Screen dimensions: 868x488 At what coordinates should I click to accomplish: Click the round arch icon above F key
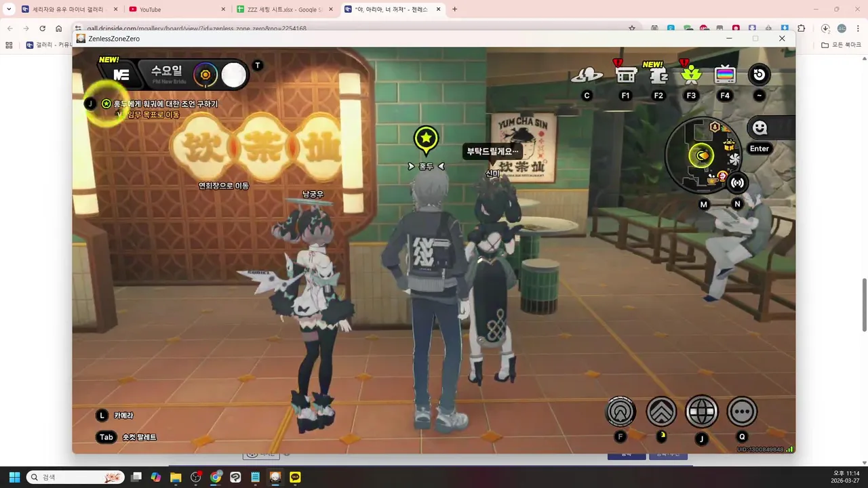click(x=620, y=411)
